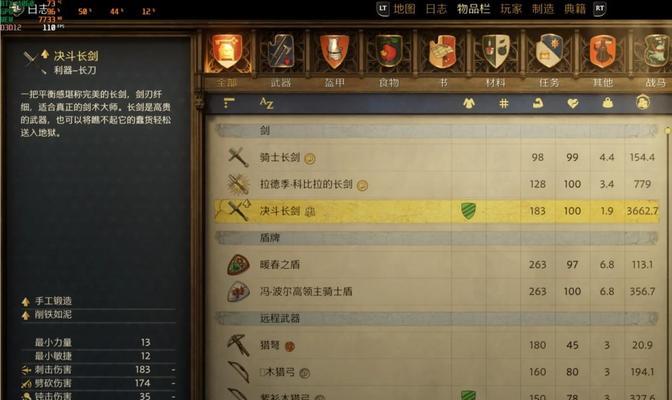Sort the list by weight bag icon
This screenshot has height=400, width=672.
[x=607, y=103]
